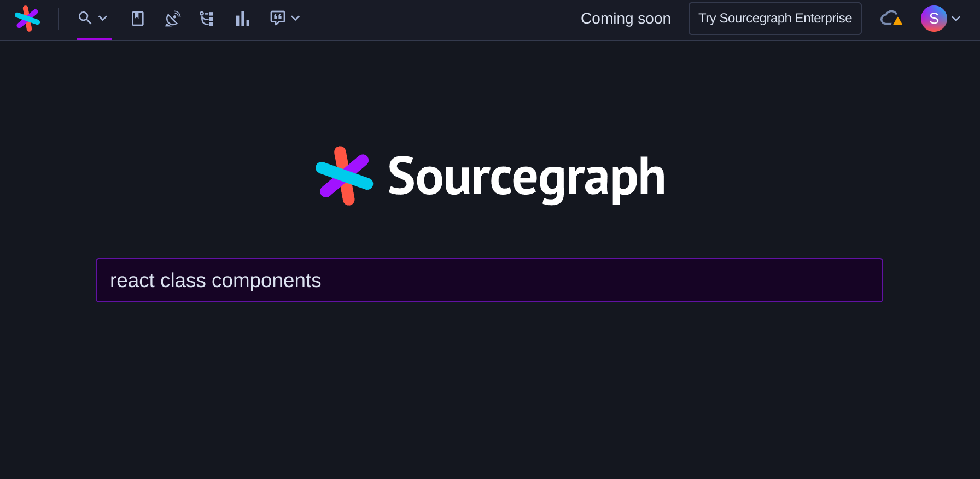Open Batch Changes icon
The image size is (980, 479).
point(207,19)
